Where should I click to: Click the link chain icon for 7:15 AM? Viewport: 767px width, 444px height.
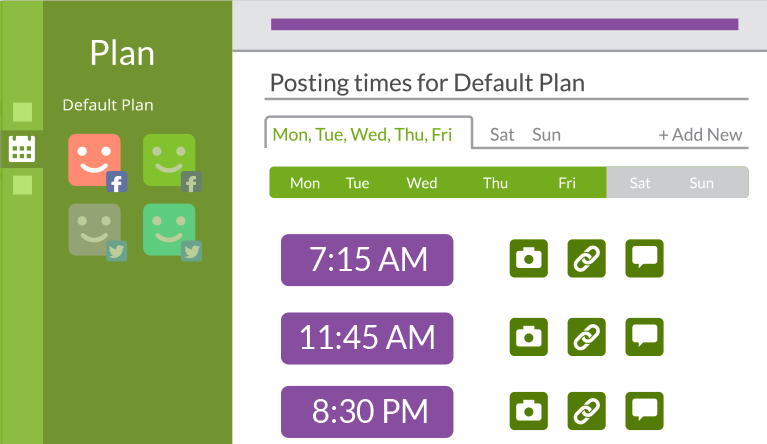587,258
